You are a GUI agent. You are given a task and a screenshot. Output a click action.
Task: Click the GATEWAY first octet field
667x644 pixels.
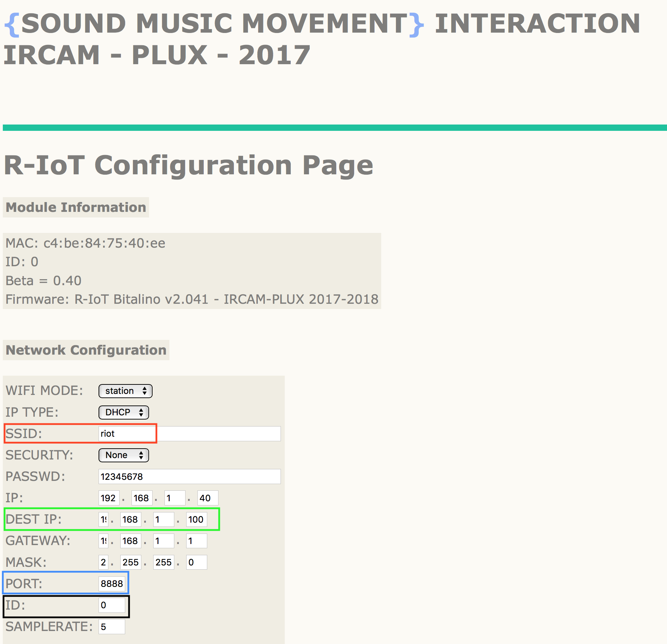(103, 541)
